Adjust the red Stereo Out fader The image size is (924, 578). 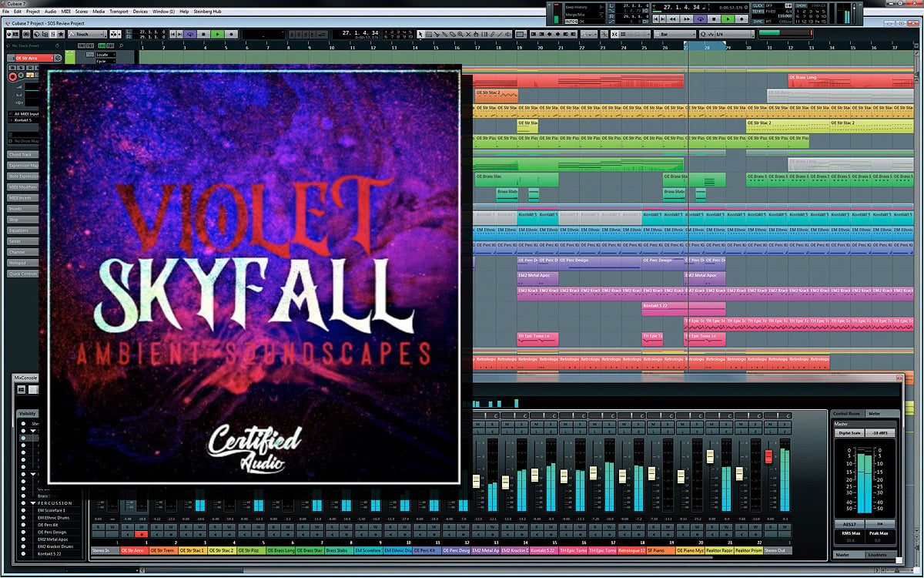[x=768, y=456]
